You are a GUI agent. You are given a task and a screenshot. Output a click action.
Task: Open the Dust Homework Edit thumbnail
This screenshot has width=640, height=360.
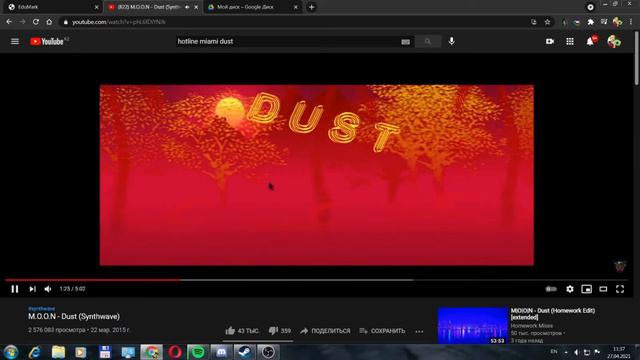472,326
